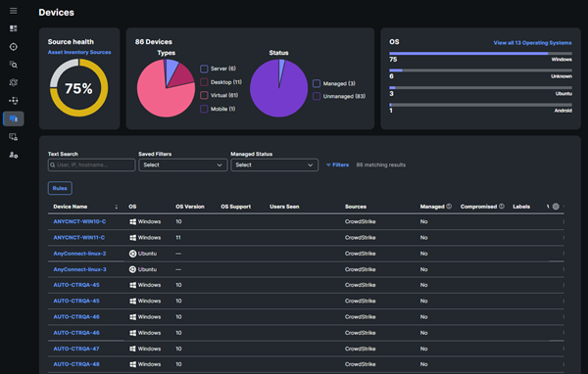Toggle the Unmanaged (83) checkbox

(317, 96)
